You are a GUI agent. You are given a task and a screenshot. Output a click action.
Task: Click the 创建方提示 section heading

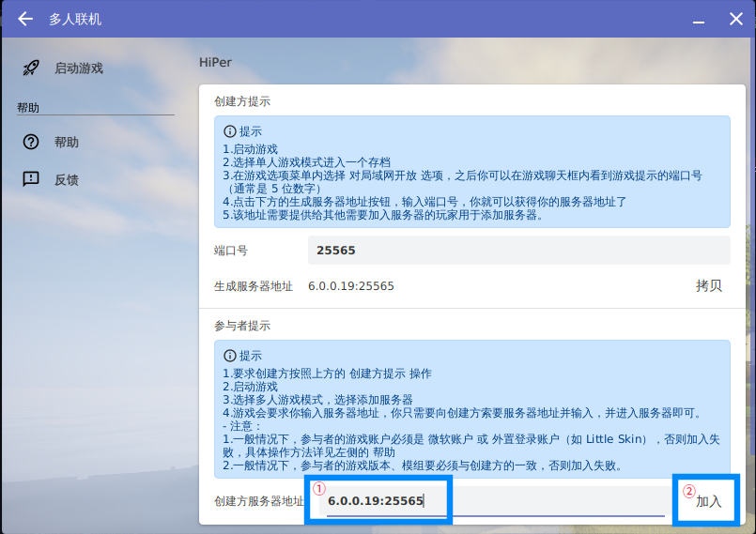pos(242,101)
